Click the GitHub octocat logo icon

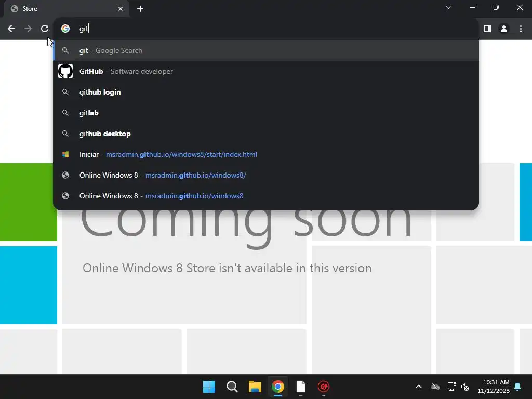point(65,71)
